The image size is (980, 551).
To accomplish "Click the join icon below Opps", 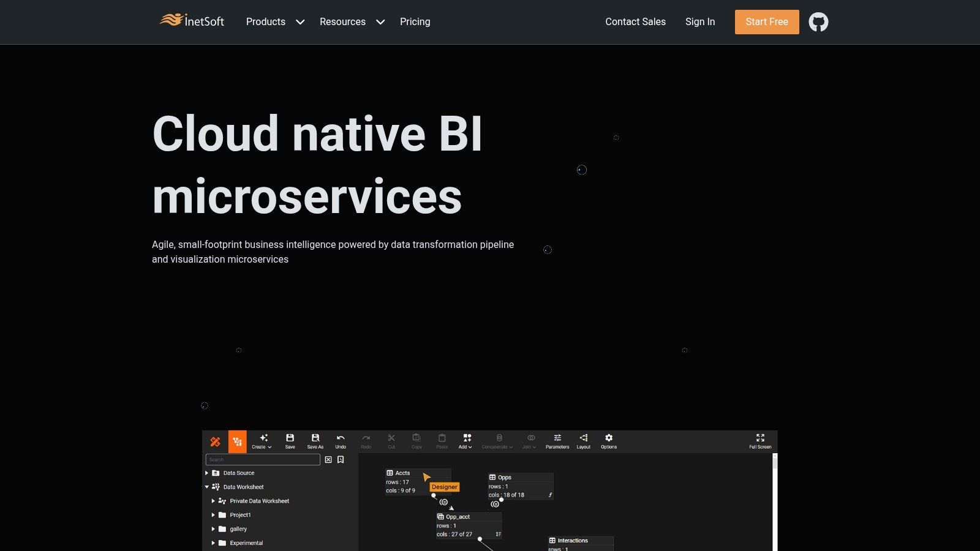I will click(495, 504).
